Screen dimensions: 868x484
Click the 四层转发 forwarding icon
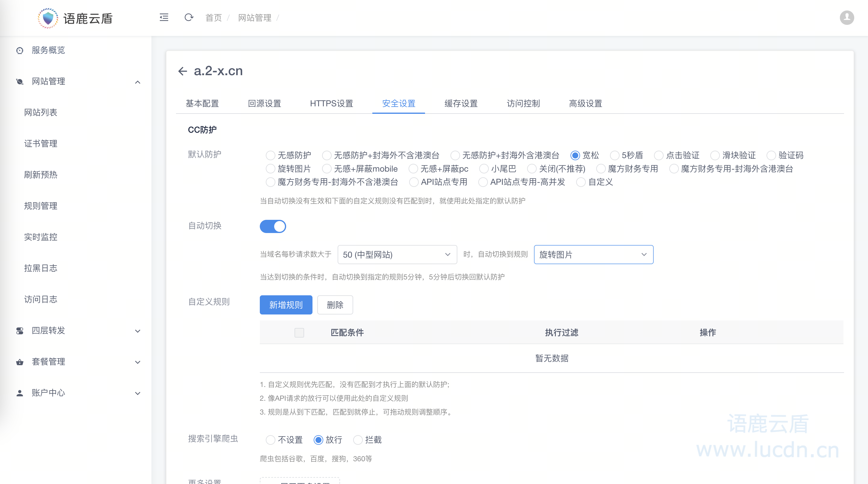coord(19,331)
